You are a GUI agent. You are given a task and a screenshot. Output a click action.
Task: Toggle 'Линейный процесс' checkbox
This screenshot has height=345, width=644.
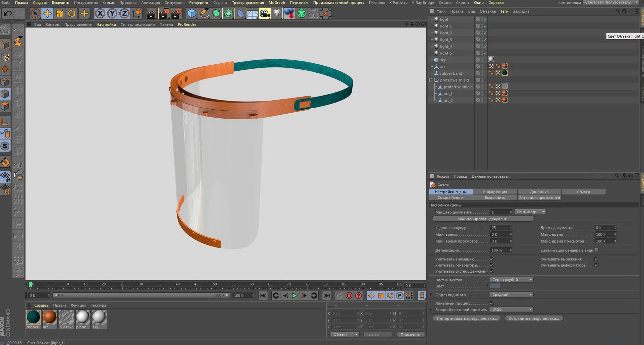[x=492, y=303]
